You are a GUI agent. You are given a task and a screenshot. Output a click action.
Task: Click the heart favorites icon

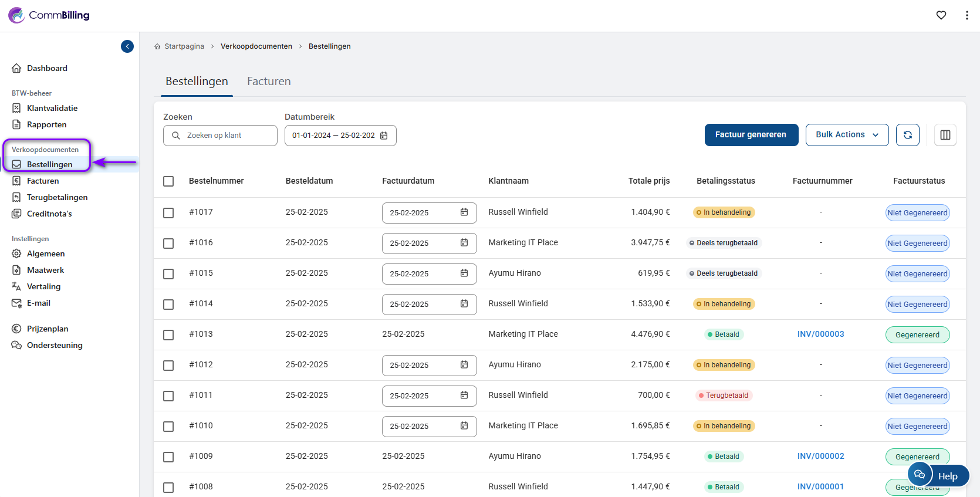coord(941,15)
